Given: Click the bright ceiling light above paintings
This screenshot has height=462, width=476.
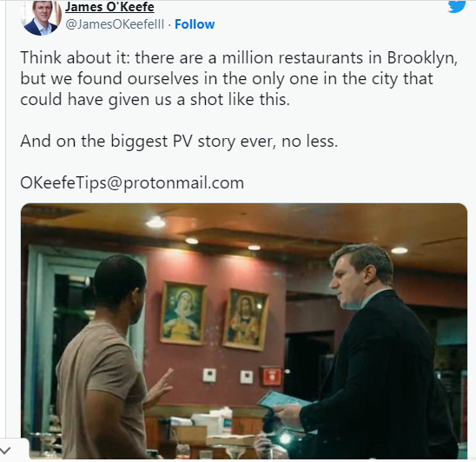Looking at the screenshot, I should 155,222.
